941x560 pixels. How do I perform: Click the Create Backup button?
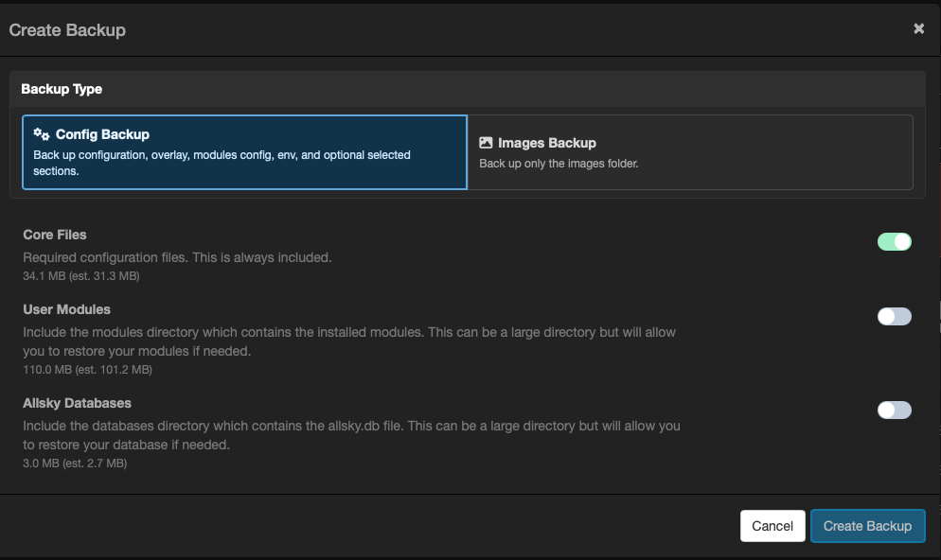(867, 526)
